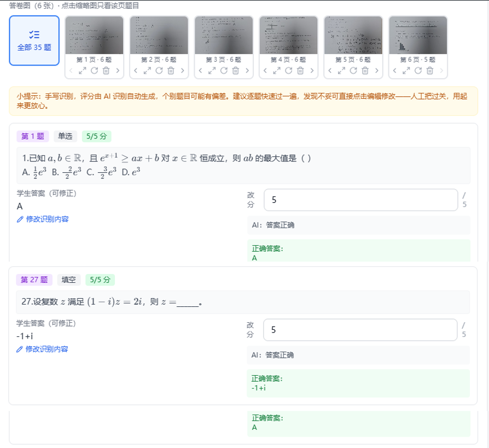Click the question 27 stem text
The height and width of the screenshot is (448, 489).
(112, 302)
